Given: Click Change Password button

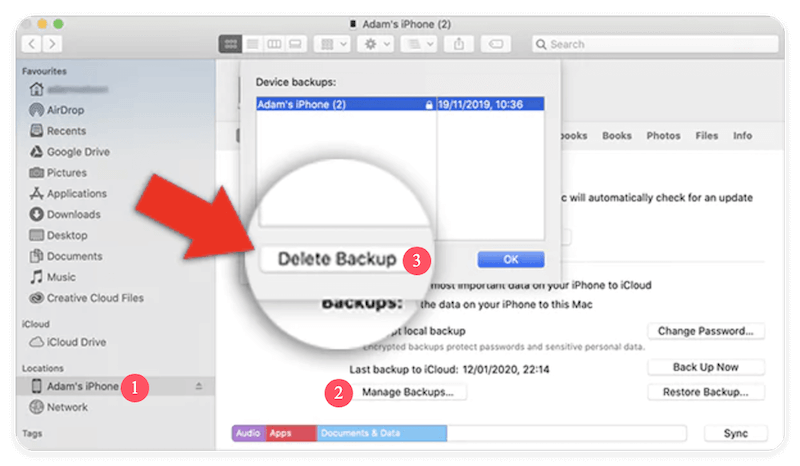Looking at the screenshot, I should (706, 331).
